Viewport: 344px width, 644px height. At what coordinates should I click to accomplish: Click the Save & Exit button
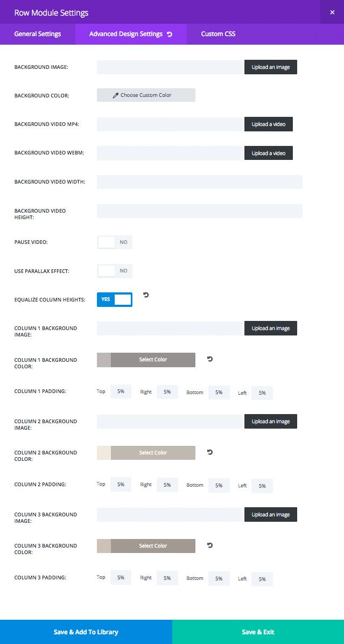pyautogui.click(x=258, y=632)
